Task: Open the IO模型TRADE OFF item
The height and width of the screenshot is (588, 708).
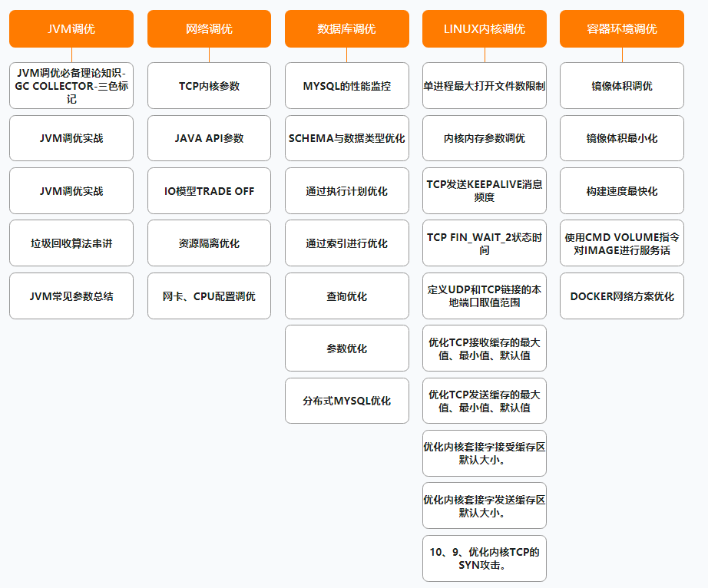Action: click(209, 190)
